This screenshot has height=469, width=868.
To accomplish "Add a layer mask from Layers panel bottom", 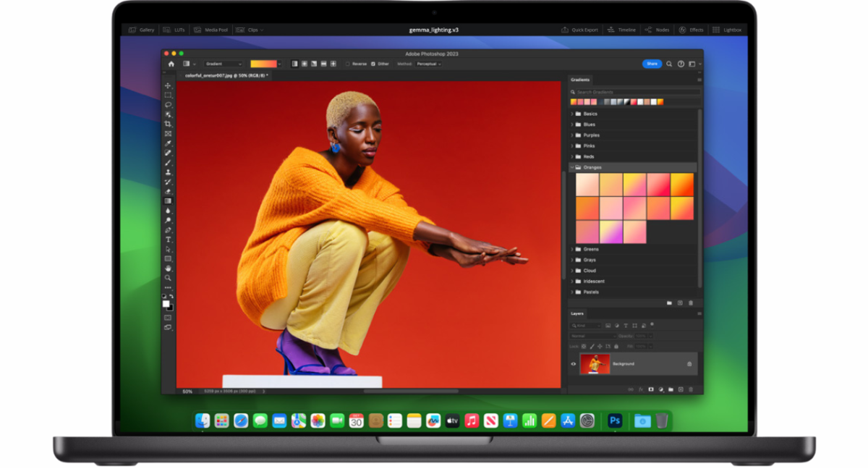I will [x=651, y=389].
